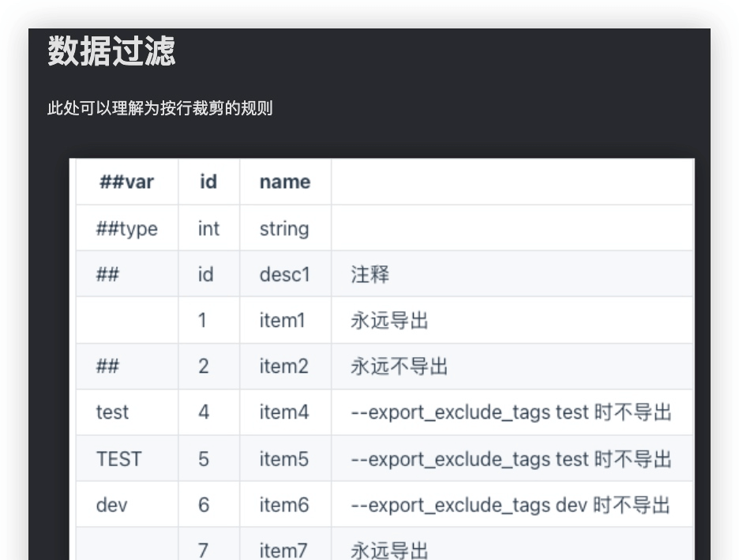Click the uppercase TEST tag cell
This screenshot has height=560, width=739.
127,458
